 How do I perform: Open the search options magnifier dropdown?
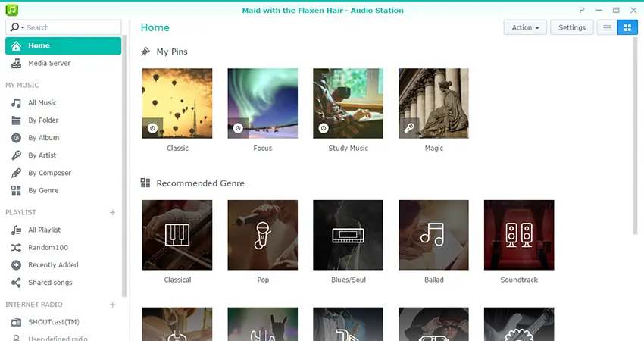pos(17,27)
